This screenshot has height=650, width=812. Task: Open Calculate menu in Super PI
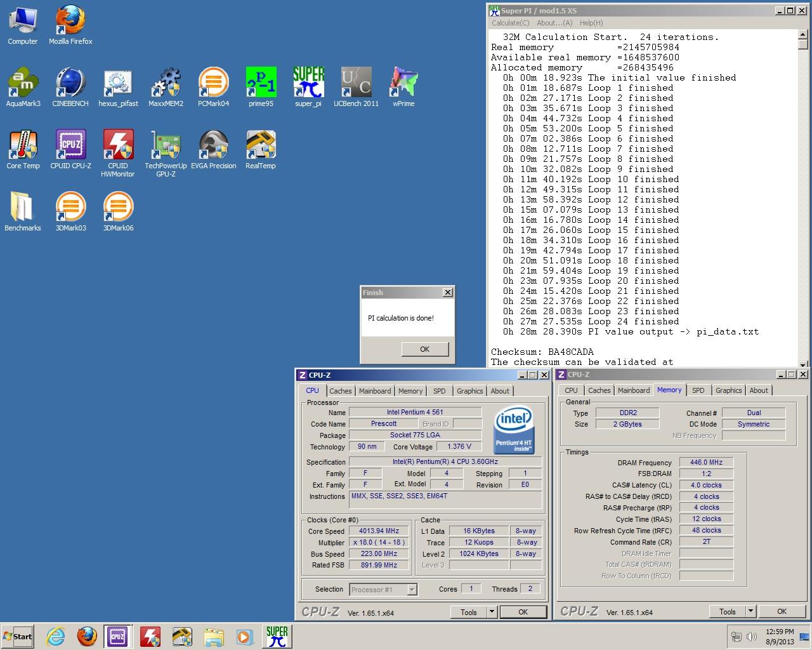click(511, 23)
